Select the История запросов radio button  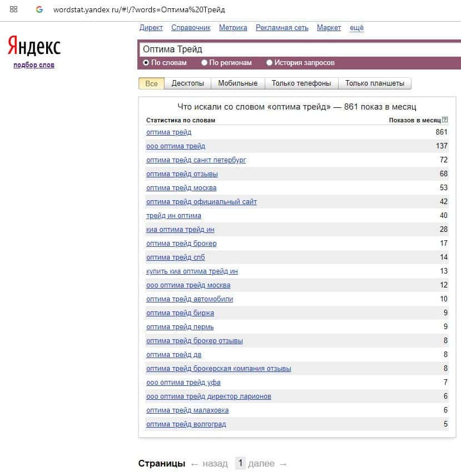269,62
